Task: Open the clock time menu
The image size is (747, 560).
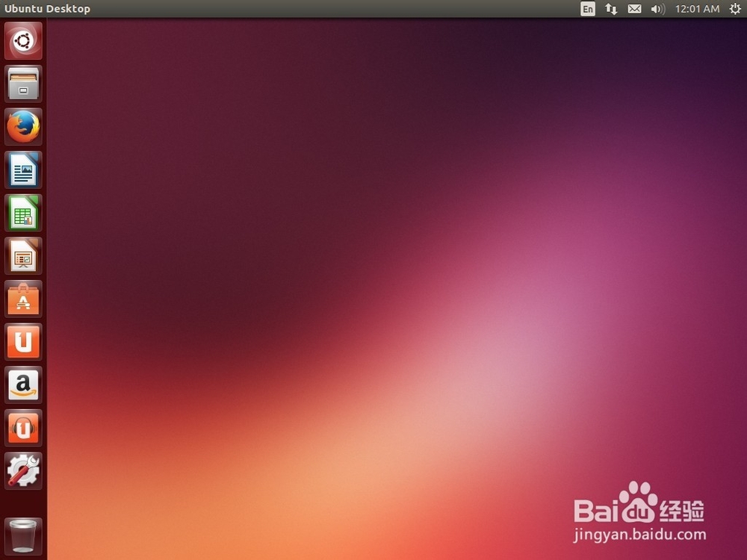Action: pos(697,9)
